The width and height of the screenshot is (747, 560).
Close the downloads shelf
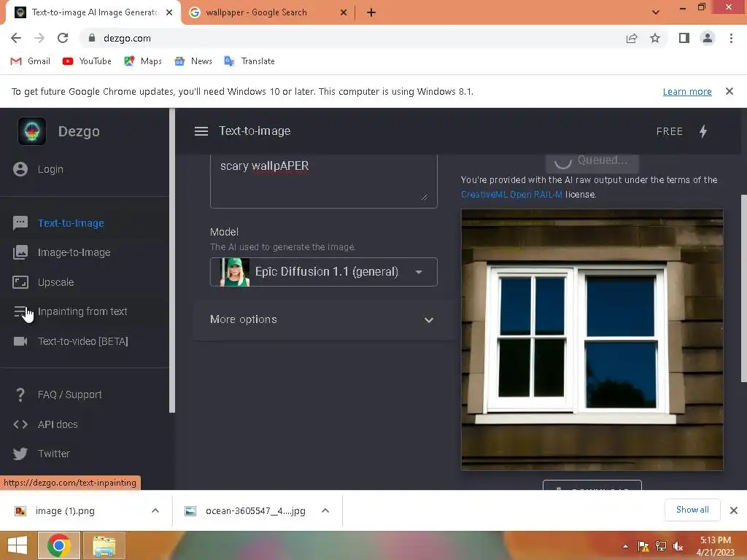[734, 510]
